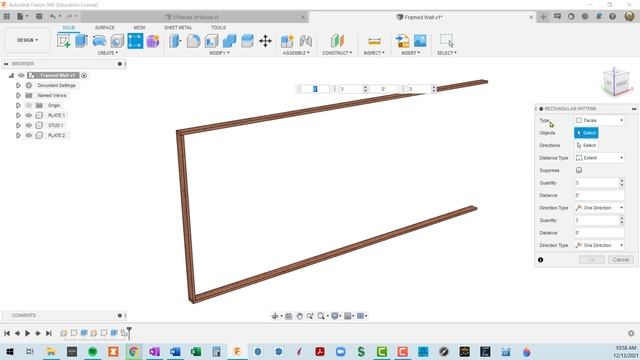
Task: Switch to the Solid tab
Action: point(69,27)
